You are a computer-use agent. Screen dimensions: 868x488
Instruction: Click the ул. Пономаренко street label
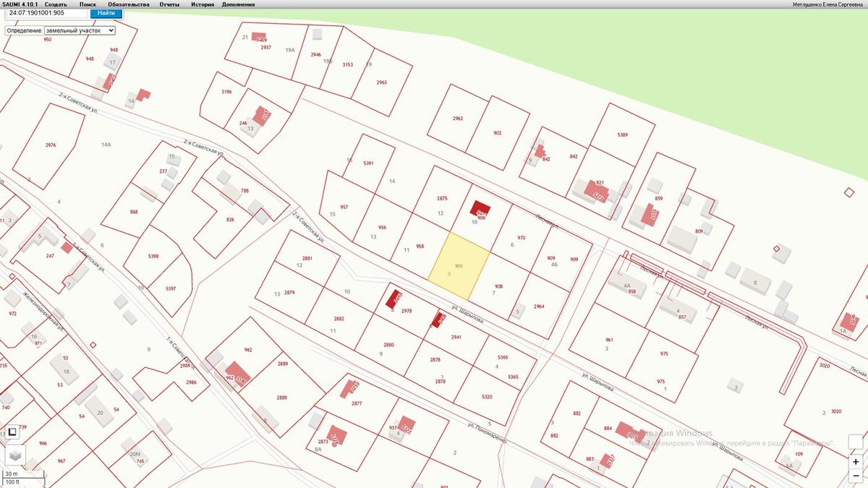[x=488, y=432]
